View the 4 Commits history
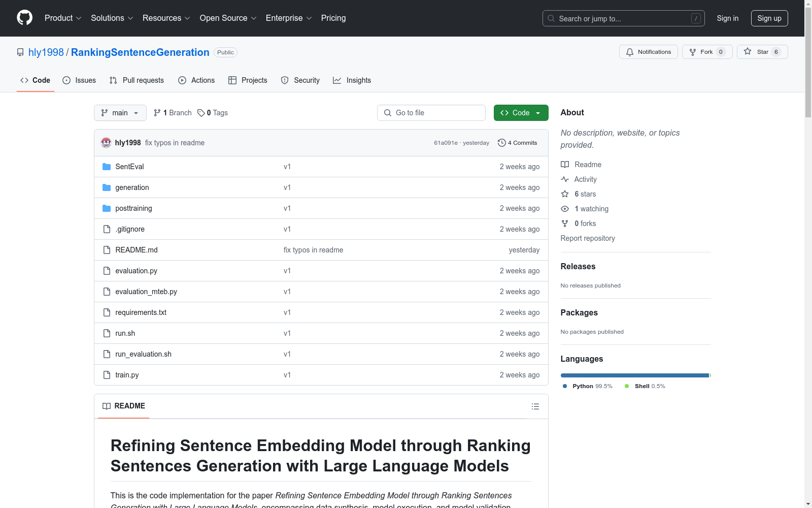The height and width of the screenshot is (508, 812). click(518, 143)
